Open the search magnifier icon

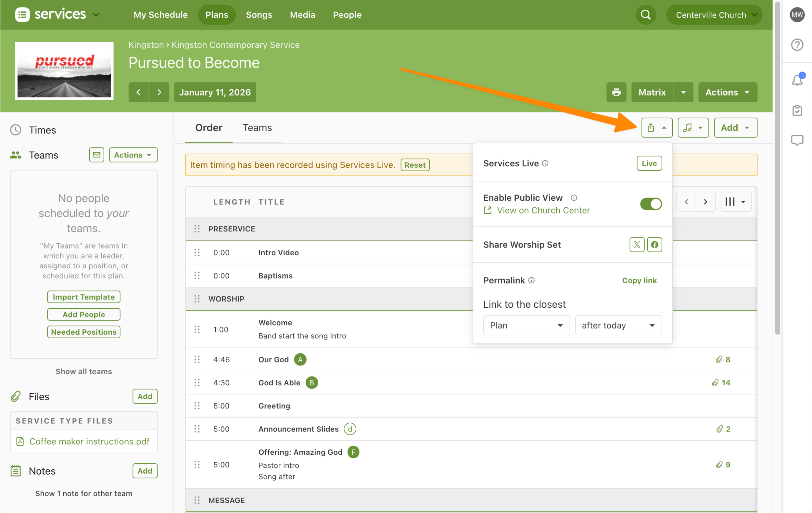click(645, 15)
